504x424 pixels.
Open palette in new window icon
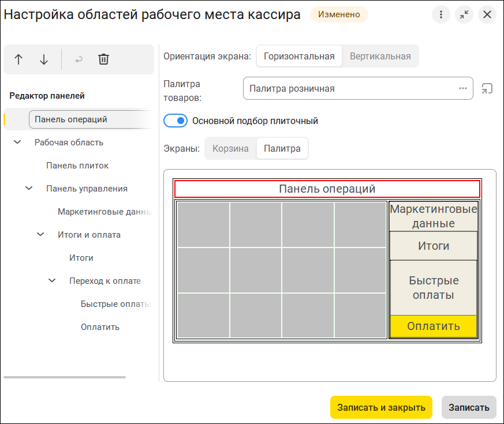tap(487, 88)
